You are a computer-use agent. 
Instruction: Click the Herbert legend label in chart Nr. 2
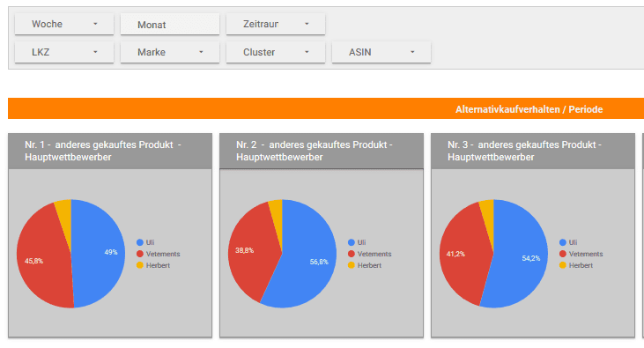(x=370, y=265)
